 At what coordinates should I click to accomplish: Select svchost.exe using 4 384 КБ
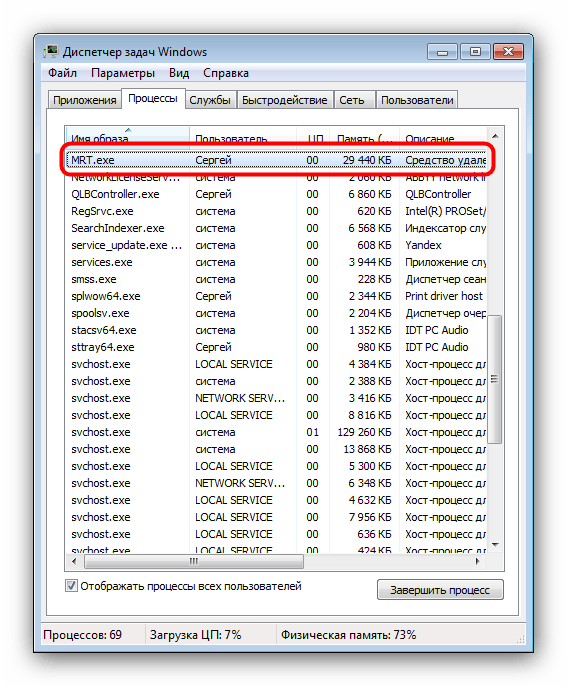click(276, 364)
